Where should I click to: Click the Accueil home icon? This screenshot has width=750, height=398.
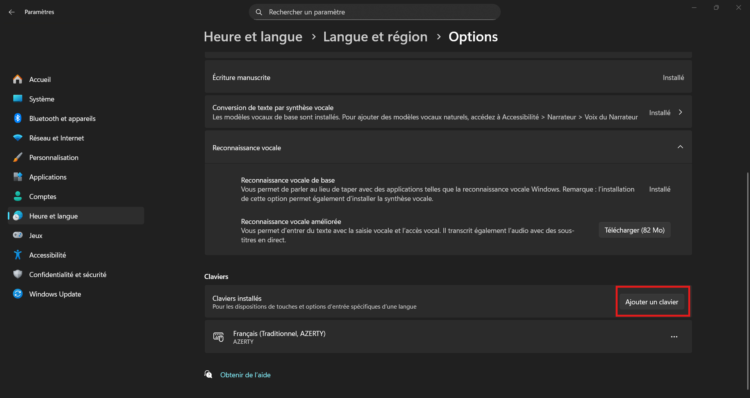[x=18, y=79]
